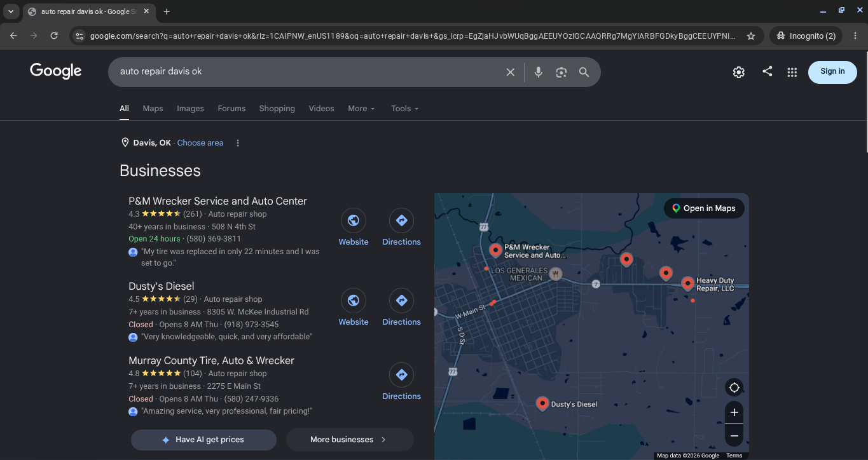Open Dusty's Diesel listing
The image size is (868, 460).
click(x=161, y=286)
